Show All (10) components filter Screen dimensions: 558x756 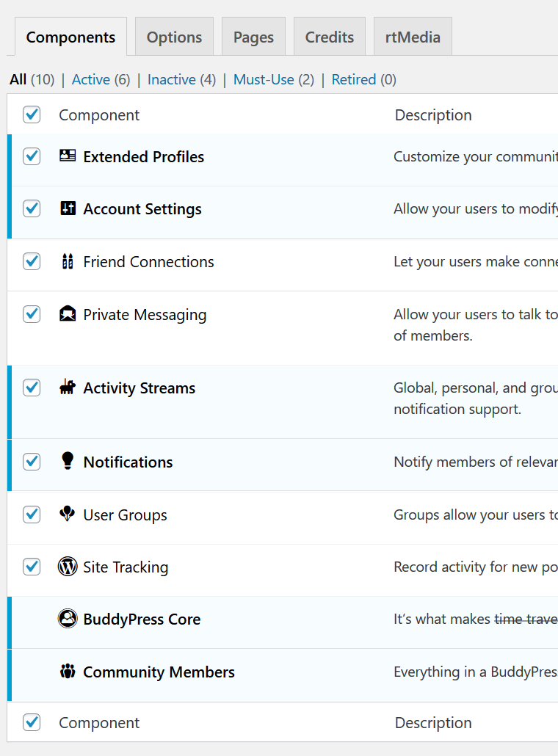click(32, 79)
